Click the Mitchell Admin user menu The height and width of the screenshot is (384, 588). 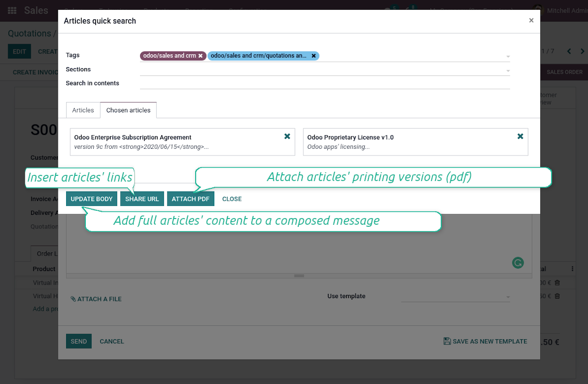[x=560, y=10]
